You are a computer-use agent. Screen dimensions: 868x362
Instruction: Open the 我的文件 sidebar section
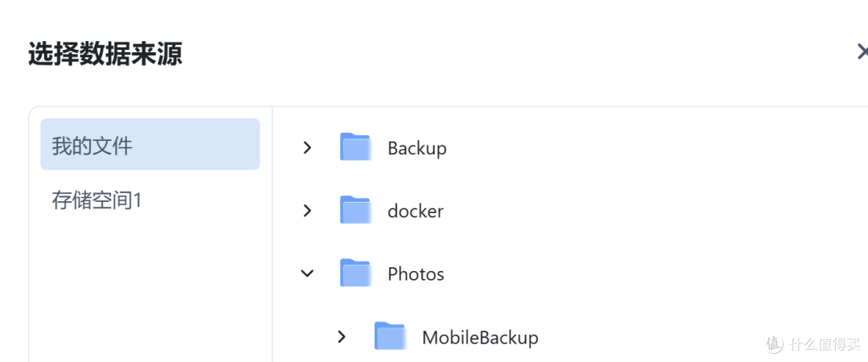[x=150, y=144]
